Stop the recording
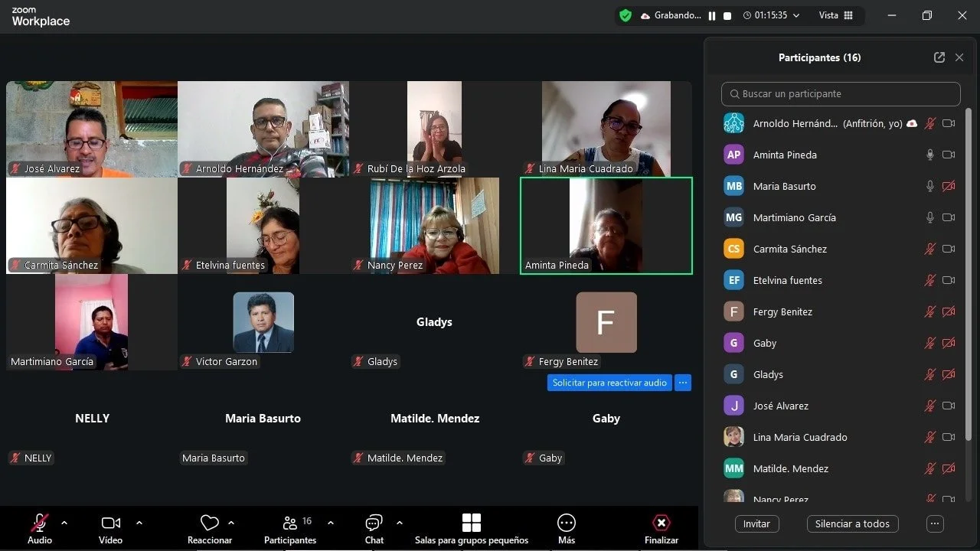The height and width of the screenshot is (551, 980). point(727,15)
